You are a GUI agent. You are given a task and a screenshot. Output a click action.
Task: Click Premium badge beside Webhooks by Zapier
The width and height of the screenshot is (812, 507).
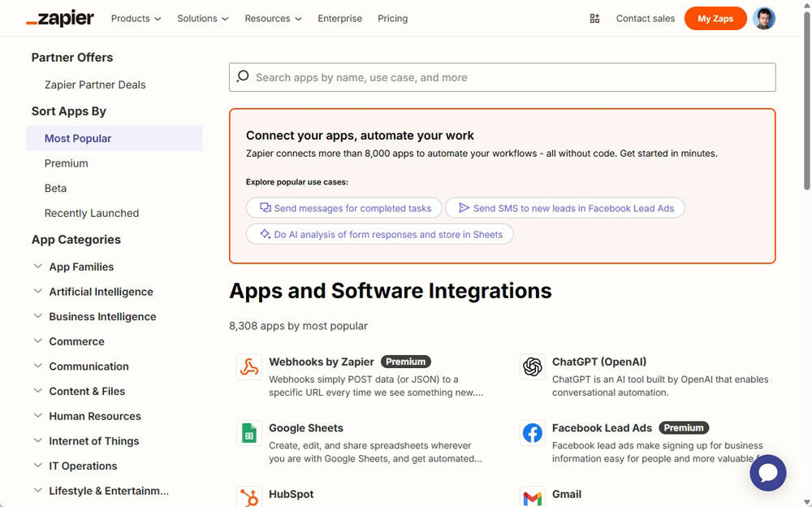point(406,362)
